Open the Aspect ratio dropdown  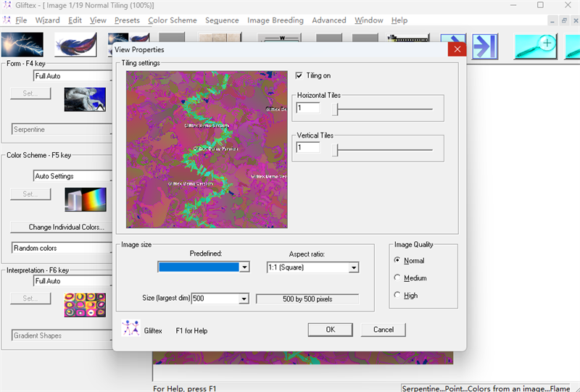pos(354,267)
